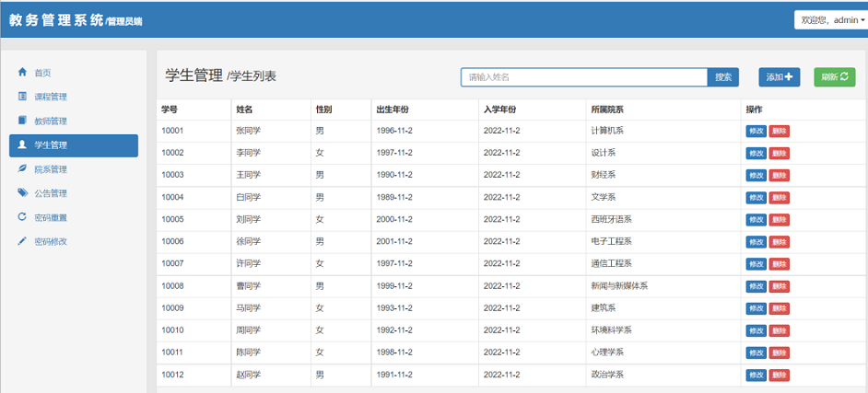Viewport: 868px width, 393px height.
Task: Click the birth date 2001-11-2
Action: point(394,241)
